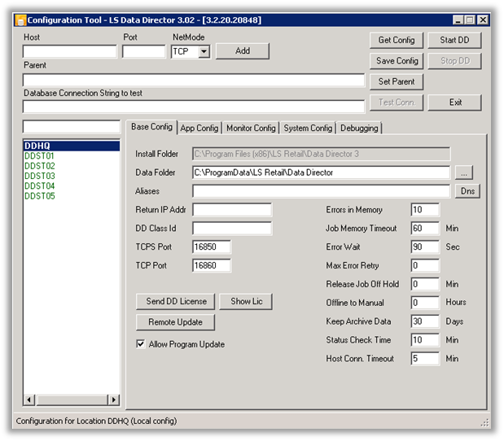Click the Dns button beside Aliases
Image resolution: width=504 pixels, height=441 pixels.
(x=467, y=191)
